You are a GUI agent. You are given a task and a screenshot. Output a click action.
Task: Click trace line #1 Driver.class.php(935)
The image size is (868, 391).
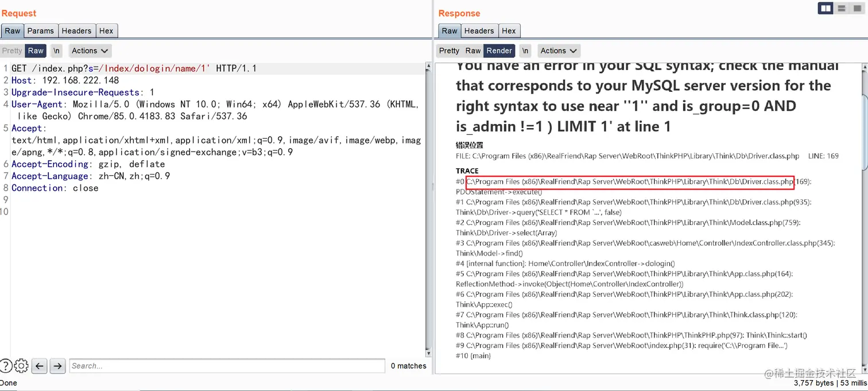tap(634, 207)
